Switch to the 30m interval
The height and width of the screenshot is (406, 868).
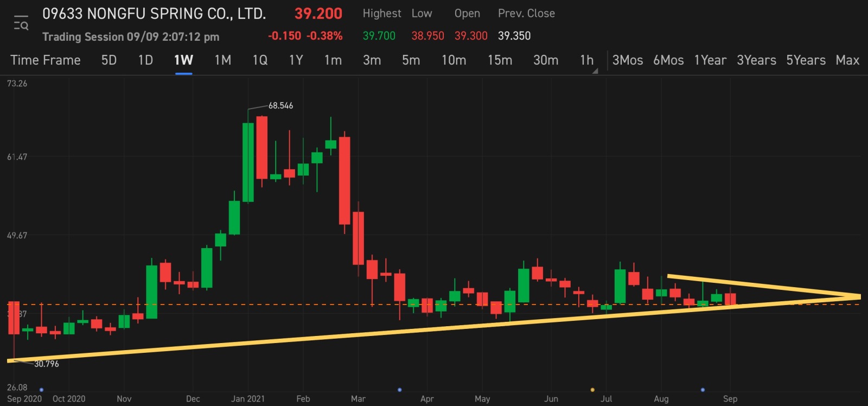546,60
